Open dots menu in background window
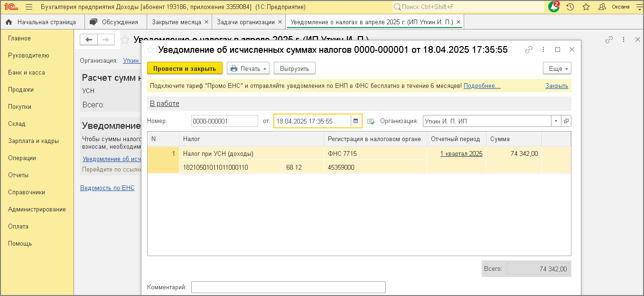644x296 pixels. [x=624, y=40]
